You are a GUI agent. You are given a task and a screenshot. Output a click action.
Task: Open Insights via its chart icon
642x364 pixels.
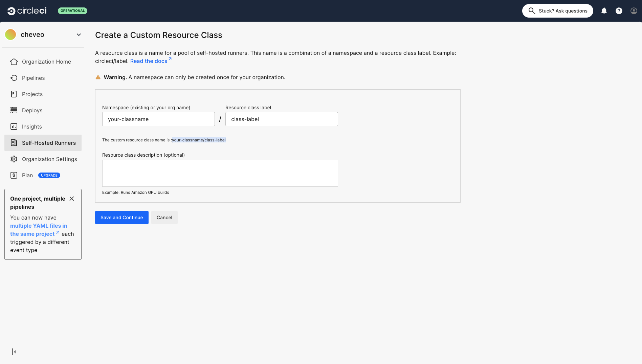pyautogui.click(x=14, y=126)
